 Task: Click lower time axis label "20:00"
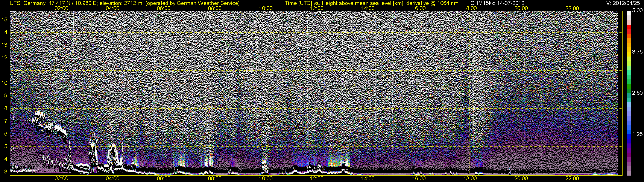pyautogui.click(x=521, y=179)
